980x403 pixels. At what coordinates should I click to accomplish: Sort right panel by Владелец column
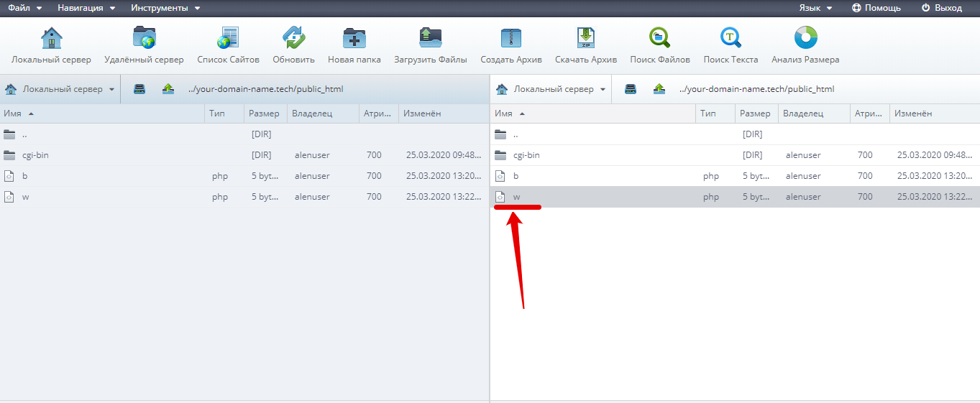coord(815,114)
